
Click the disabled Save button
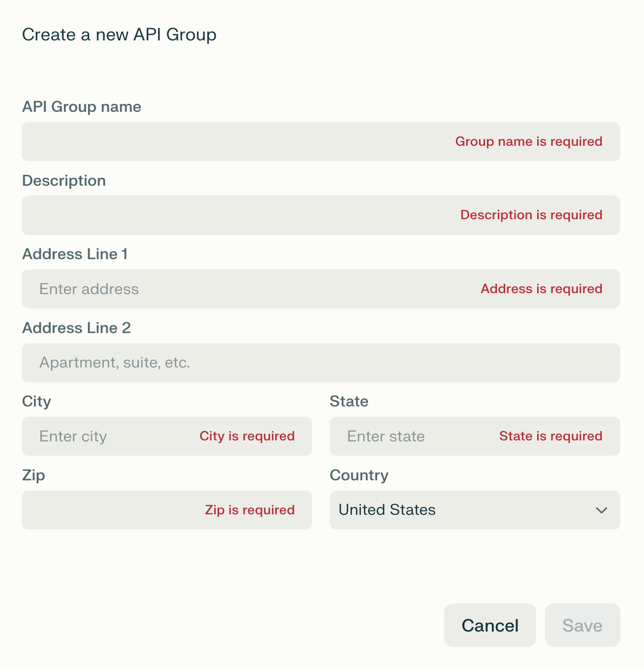coord(582,625)
